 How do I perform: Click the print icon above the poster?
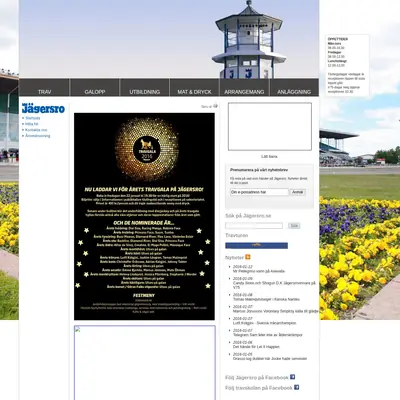[215, 106]
